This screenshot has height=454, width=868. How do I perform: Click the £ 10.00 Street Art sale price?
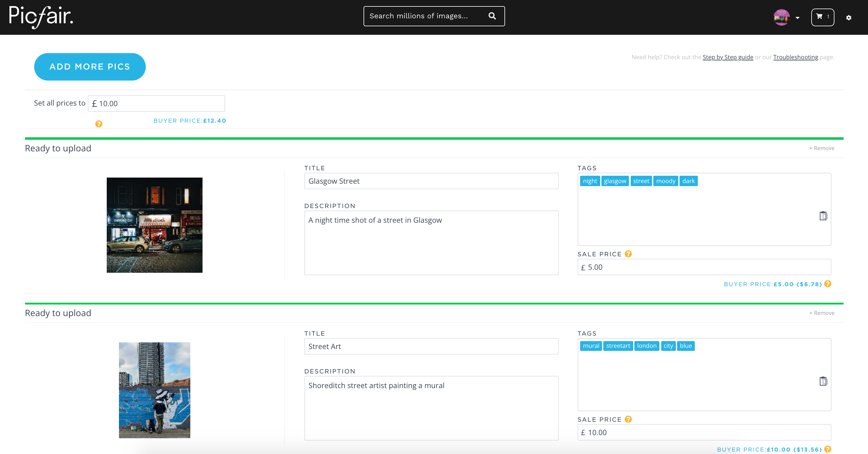pyautogui.click(x=704, y=432)
